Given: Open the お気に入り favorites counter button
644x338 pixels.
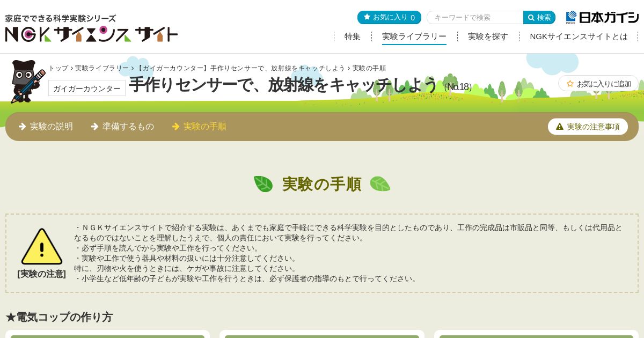Looking at the screenshot, I should click(389, 17).
